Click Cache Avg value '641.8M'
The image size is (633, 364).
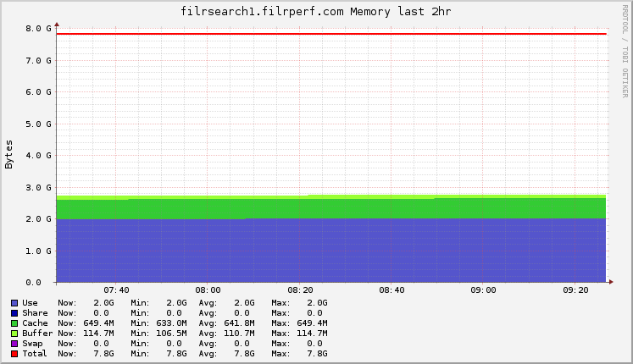[240, 323]
